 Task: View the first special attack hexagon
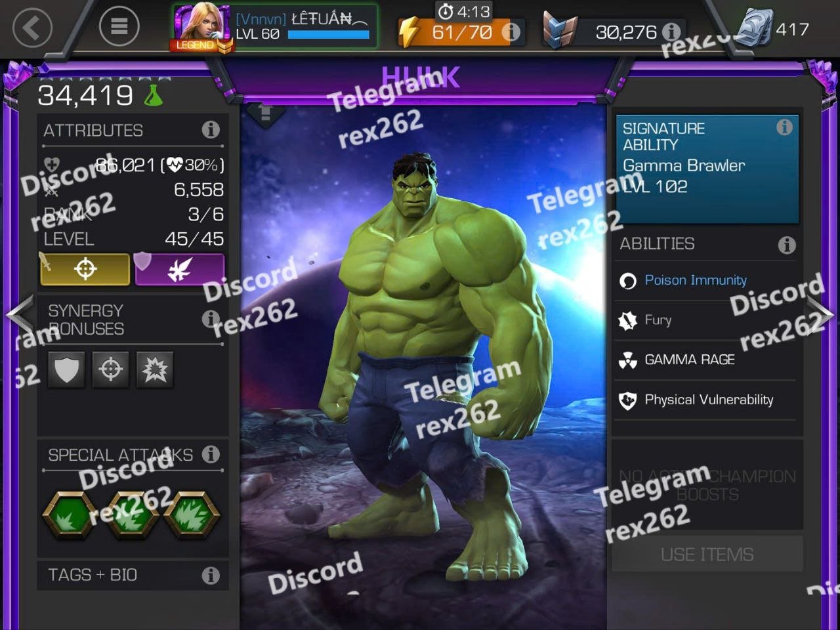tap(69, 515)
